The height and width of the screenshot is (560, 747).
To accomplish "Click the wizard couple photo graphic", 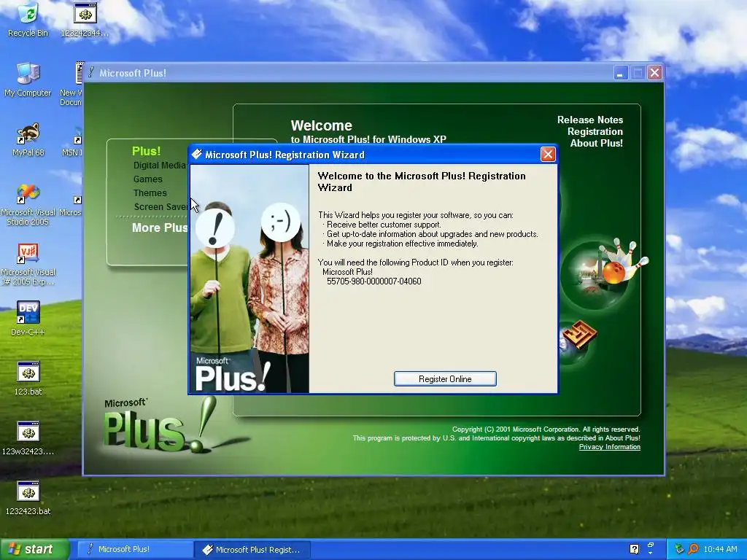I will pyautogui.click(x=249, y=279).
